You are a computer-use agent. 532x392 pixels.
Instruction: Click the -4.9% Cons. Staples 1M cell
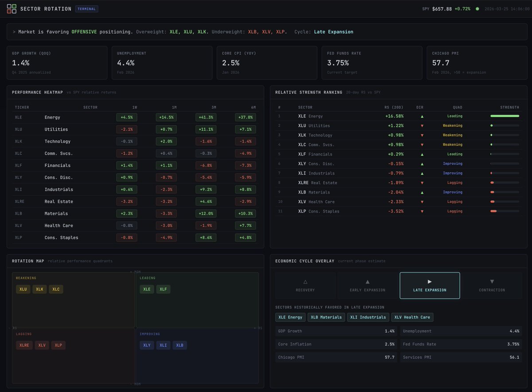point(166,237)
